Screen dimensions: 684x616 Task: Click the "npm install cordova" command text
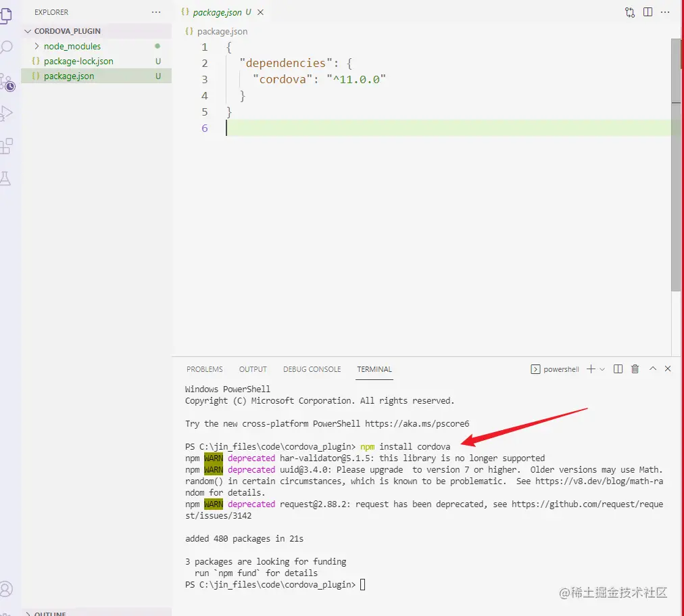tap(406, 447)
